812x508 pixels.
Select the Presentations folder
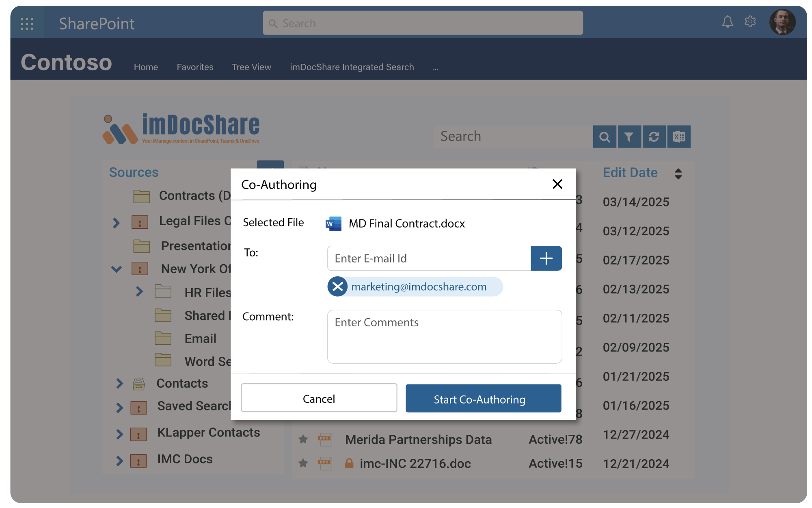[x=196, y=246]
